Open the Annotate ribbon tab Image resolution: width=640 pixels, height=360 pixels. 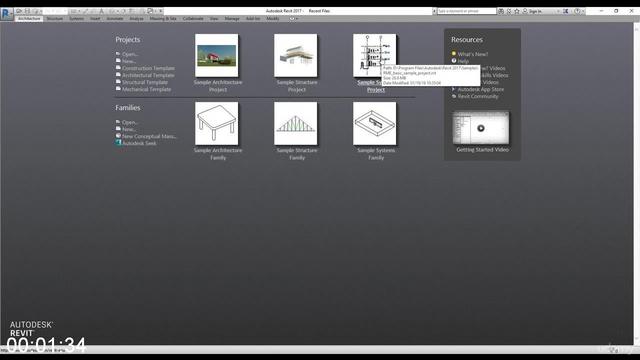[x=115, y=18]
